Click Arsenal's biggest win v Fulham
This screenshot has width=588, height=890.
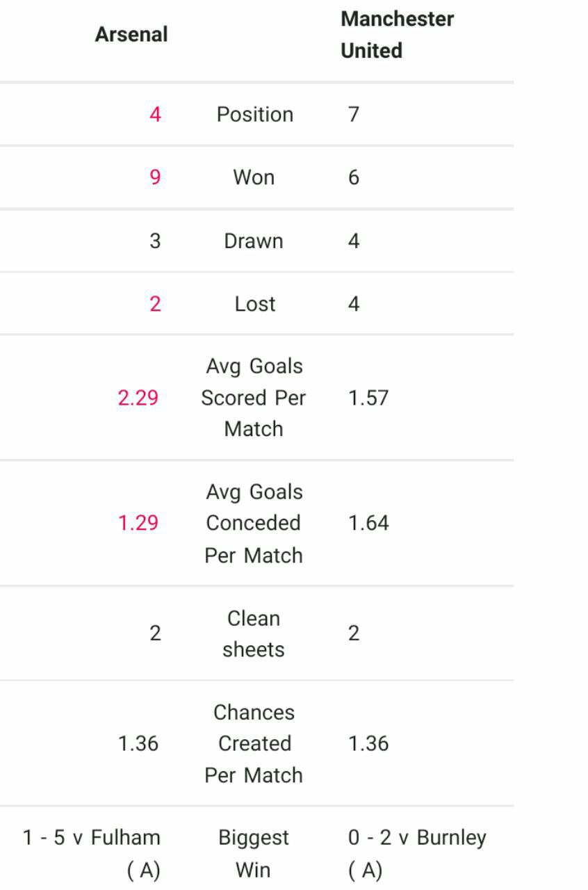click(x=92, y=854)
